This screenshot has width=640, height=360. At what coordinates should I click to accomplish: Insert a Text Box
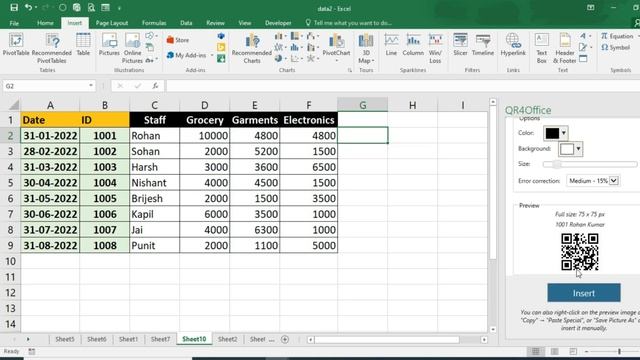point(542,48)
